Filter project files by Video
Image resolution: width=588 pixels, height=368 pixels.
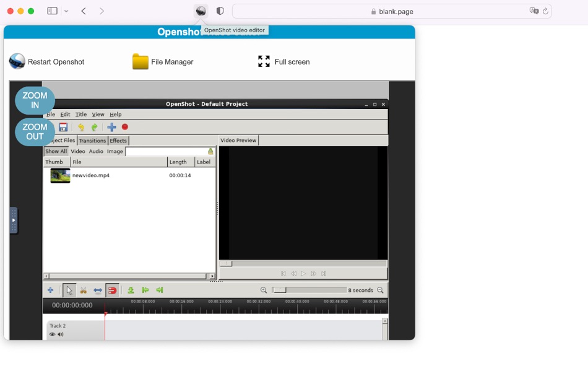tap(77, 151)
